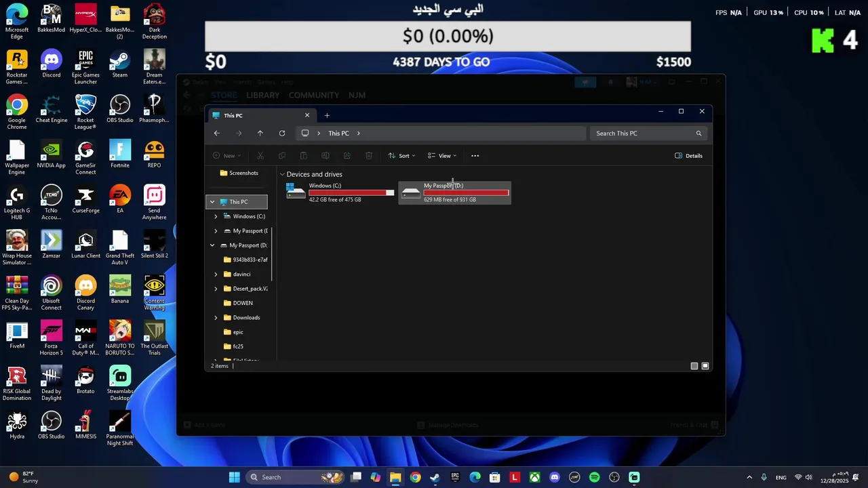Select Logitech G HUB desktop icon

17,202
